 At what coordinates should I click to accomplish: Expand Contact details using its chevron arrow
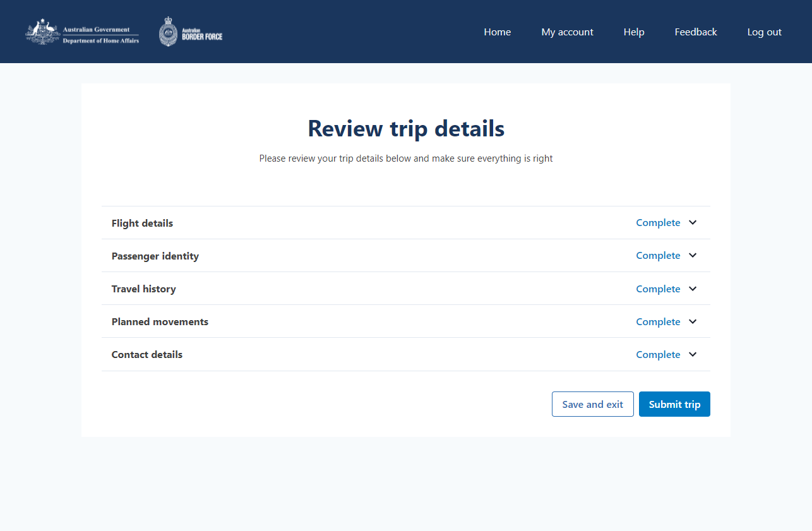693,354
